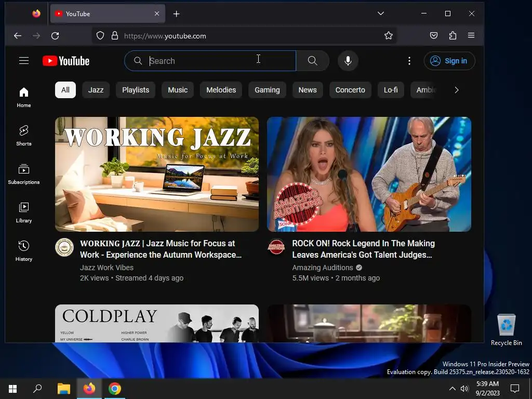
Task: Select the Lo-fi chip
Action: point(391,90)
